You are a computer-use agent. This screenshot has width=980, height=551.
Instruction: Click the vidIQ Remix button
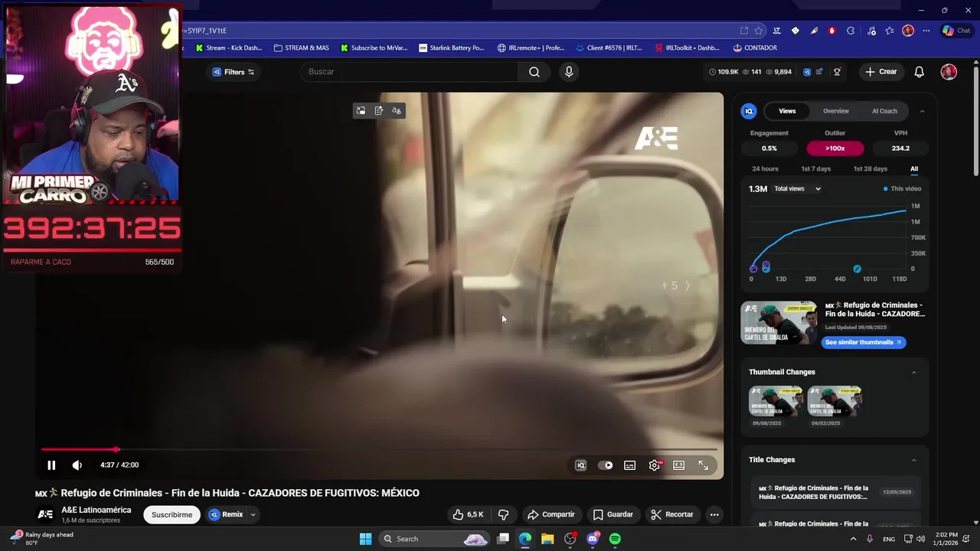[227, 515]
